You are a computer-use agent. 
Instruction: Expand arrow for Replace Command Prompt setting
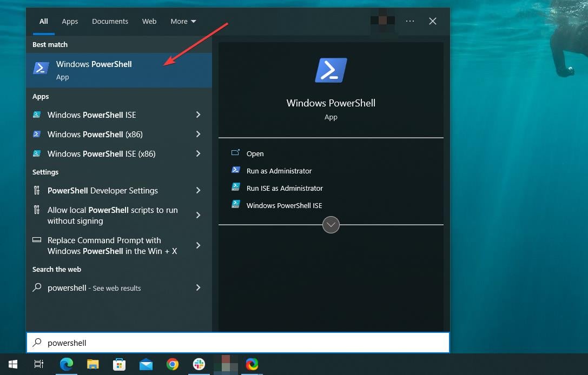point(198,245)
